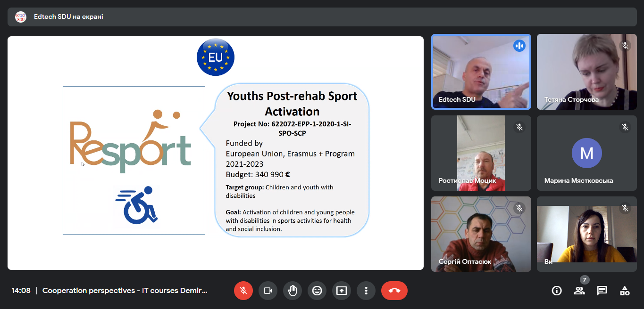Click the Present now screen share icon

(342, 291)
